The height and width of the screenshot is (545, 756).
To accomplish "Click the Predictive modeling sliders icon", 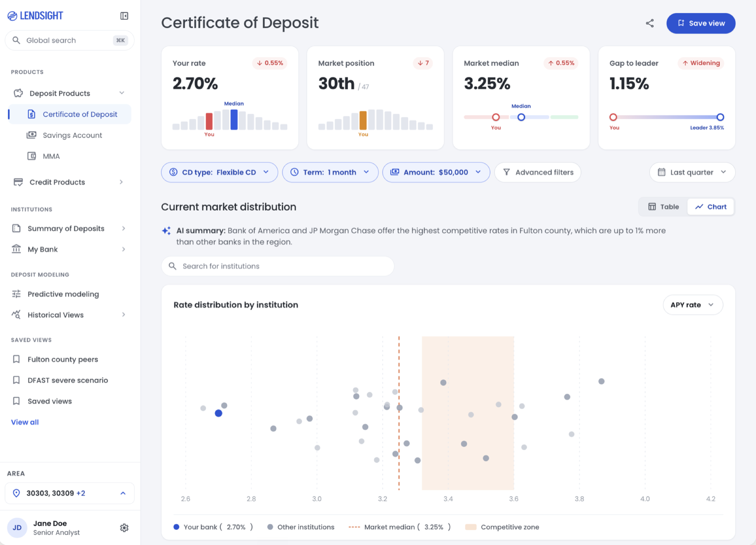I will pos(16,294).
